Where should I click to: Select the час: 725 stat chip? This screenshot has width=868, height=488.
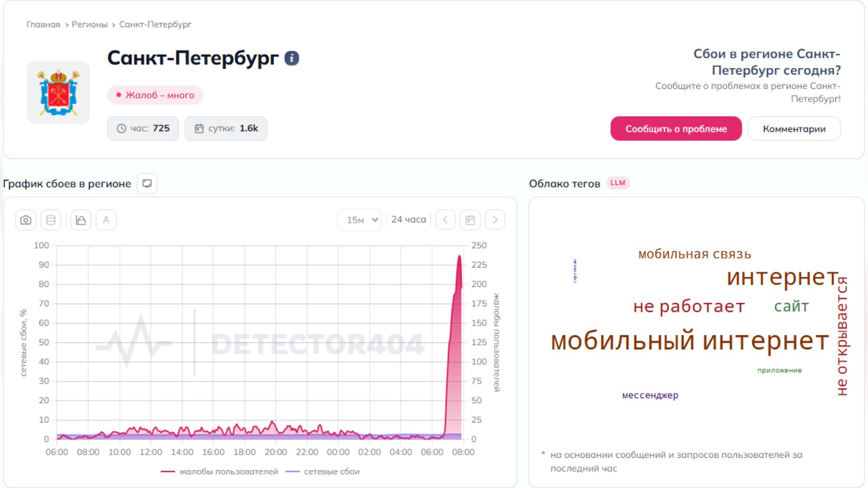click(143, 128)
